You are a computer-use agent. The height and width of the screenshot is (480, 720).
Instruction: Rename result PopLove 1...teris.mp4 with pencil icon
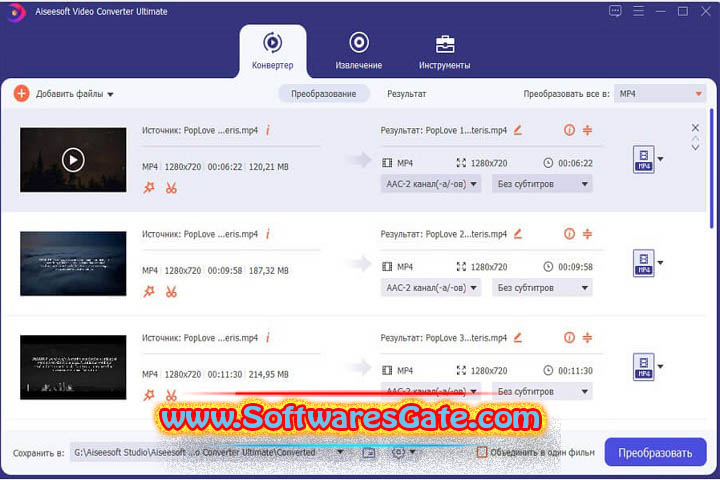(x=518, y=130)
